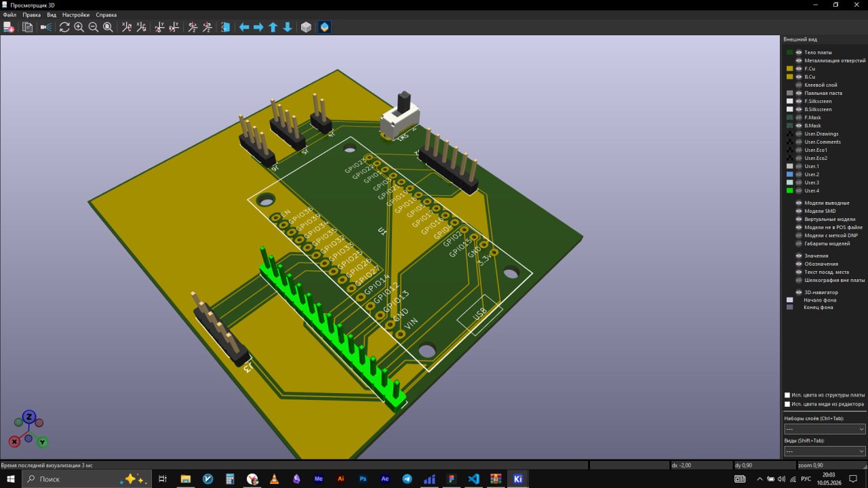Open Visual Studio Code in taskbar
This screenshot has height=488, width=868.
coord(473,479)
